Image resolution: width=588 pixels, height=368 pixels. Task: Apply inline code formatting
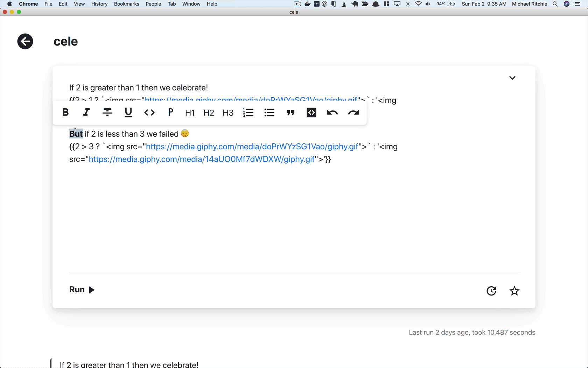click(149, 113)
